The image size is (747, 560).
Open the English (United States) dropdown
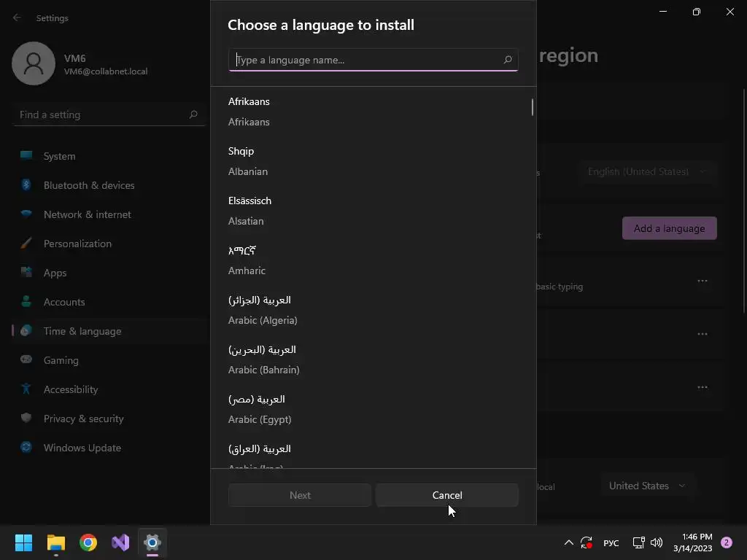(x=647, y=171)
